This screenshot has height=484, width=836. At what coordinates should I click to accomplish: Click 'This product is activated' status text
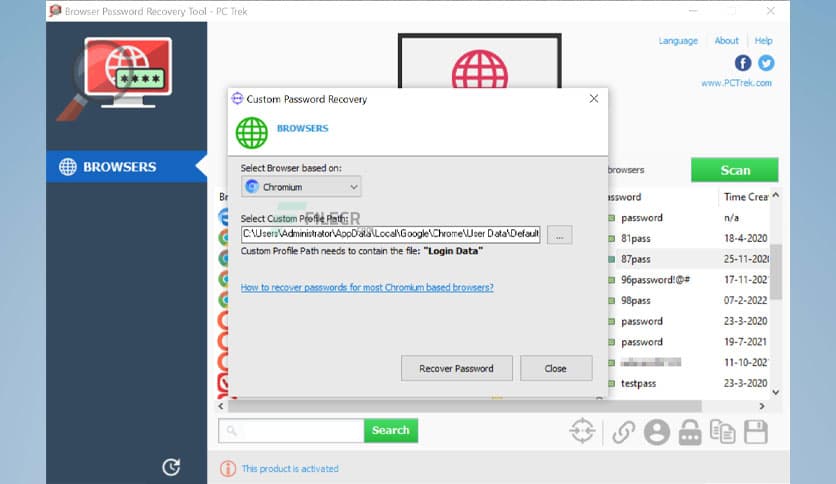[290, 469]
